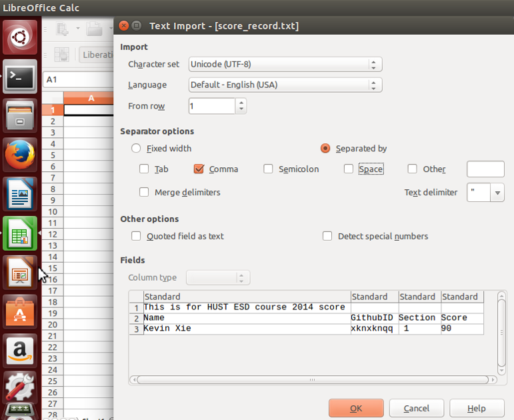Select column A header in Calc

[89, 98]
